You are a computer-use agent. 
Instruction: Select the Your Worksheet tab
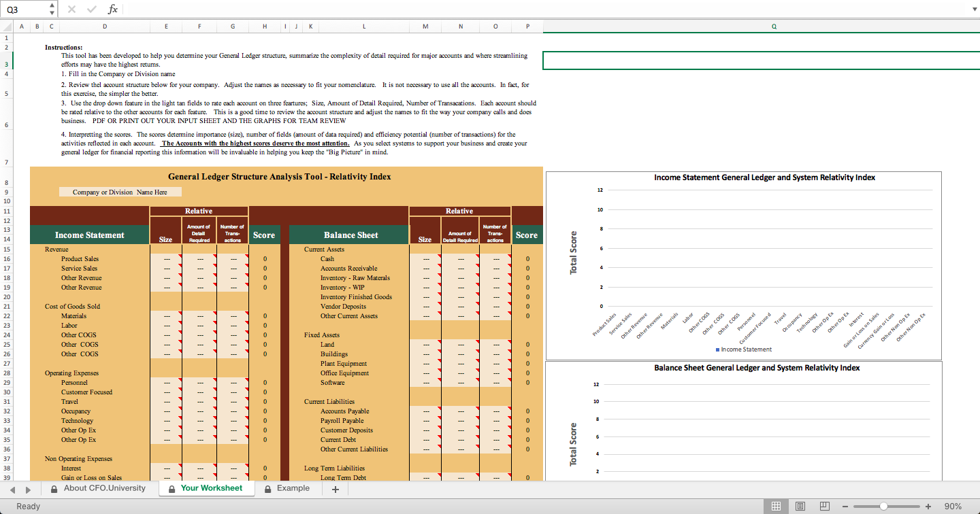(206, 488)
